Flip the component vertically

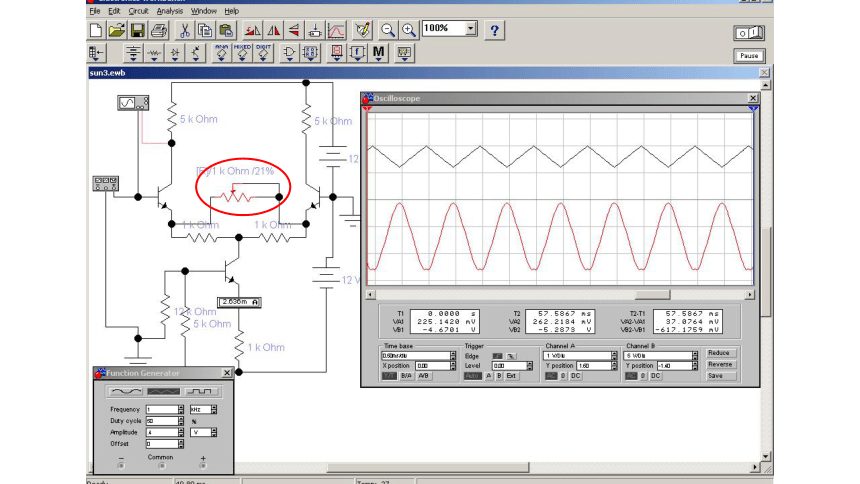[294, 30]
